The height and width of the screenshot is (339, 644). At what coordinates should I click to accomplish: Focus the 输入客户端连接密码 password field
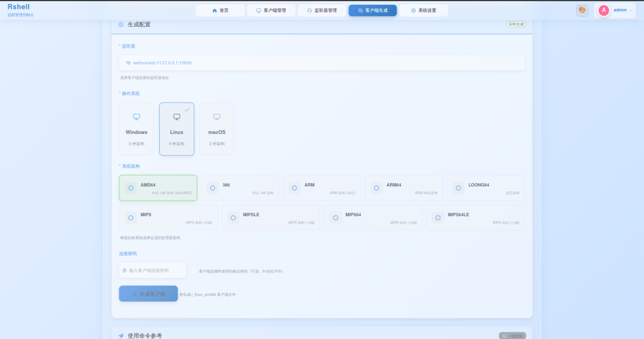(x=153, y=270)
